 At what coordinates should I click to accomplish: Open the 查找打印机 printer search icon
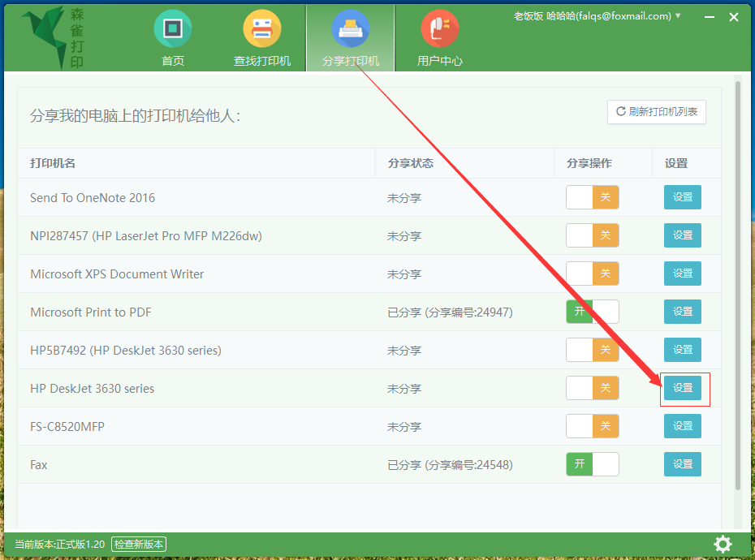click(262, 29)
